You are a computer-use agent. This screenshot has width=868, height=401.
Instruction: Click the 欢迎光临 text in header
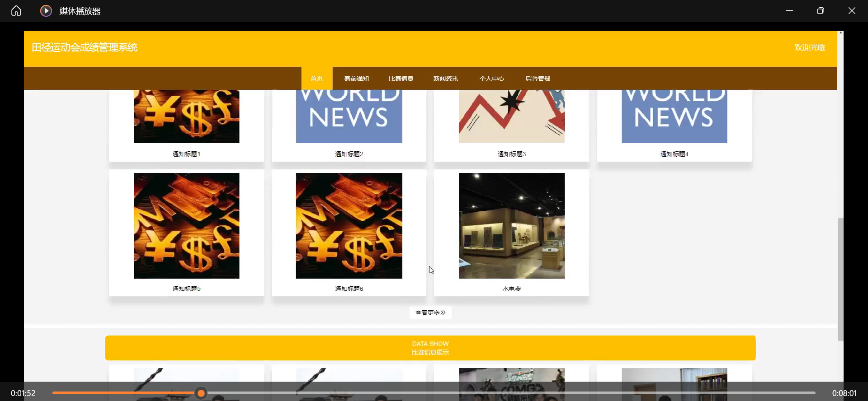point(810,47)
